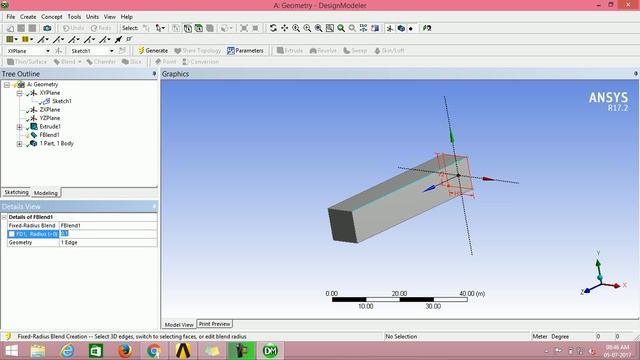Image resolution: width=640 pixels, height=360 pixels.
Task: Toggle Display Model cube icon
Action: (x=401, y=28)
